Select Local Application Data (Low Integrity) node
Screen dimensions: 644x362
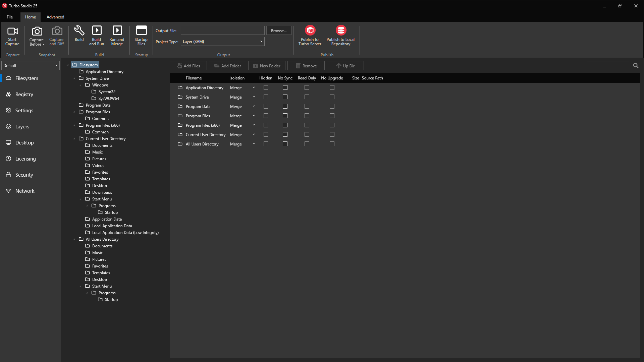click(125, 233)
